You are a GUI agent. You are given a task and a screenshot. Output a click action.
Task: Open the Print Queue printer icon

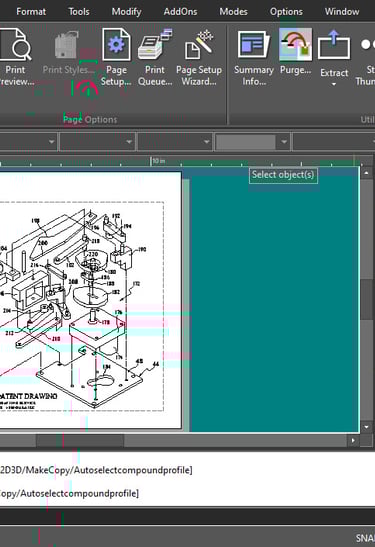pos(155,45)
